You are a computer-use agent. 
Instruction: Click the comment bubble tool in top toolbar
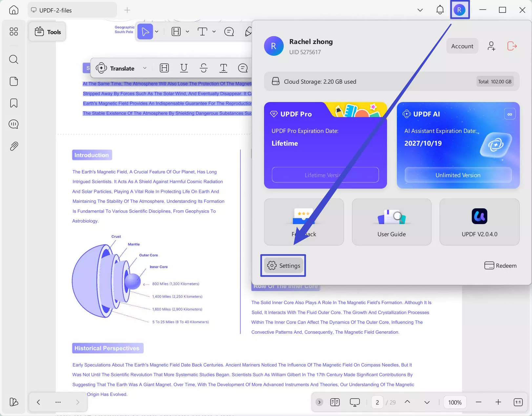(x=229, y=31)
